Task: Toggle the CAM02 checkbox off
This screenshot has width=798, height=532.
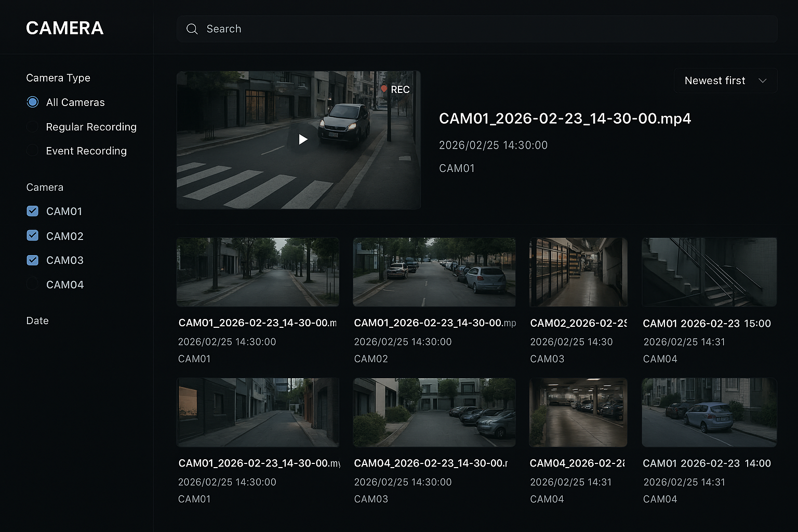Action: click(x=33, y=236)
